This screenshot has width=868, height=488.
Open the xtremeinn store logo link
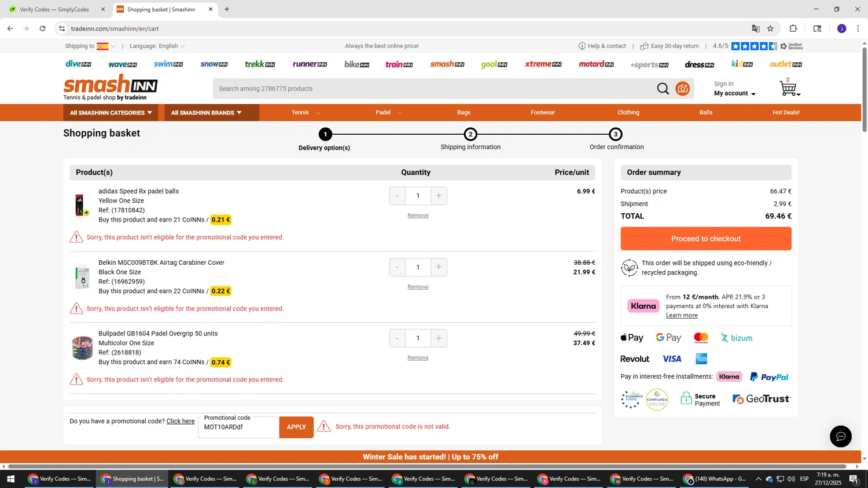pyautogui.click(x=543, y=64)
